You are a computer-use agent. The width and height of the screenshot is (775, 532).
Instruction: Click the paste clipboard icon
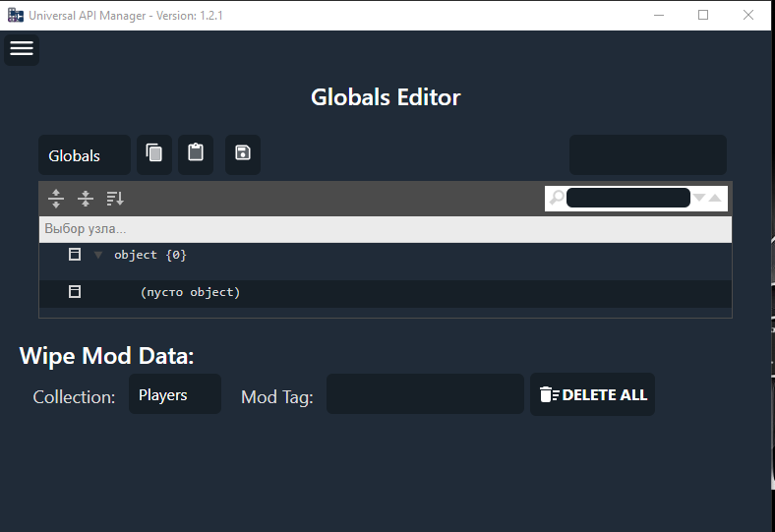pos(196,154)
